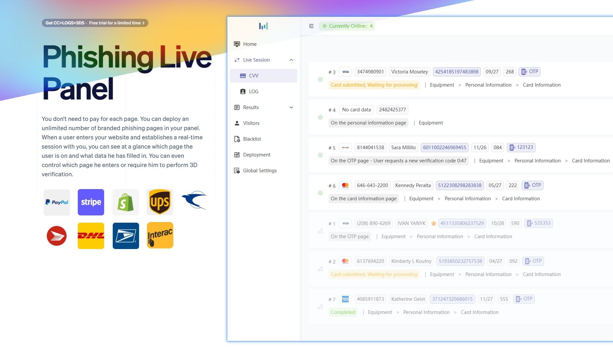613x364 pixels.
Task: Expand the Results chevron
Action: pyautogui.click(x=291, y=107)
